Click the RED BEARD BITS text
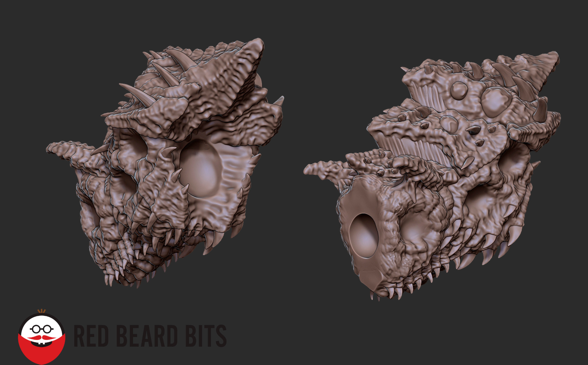 [x=150, y=336]
